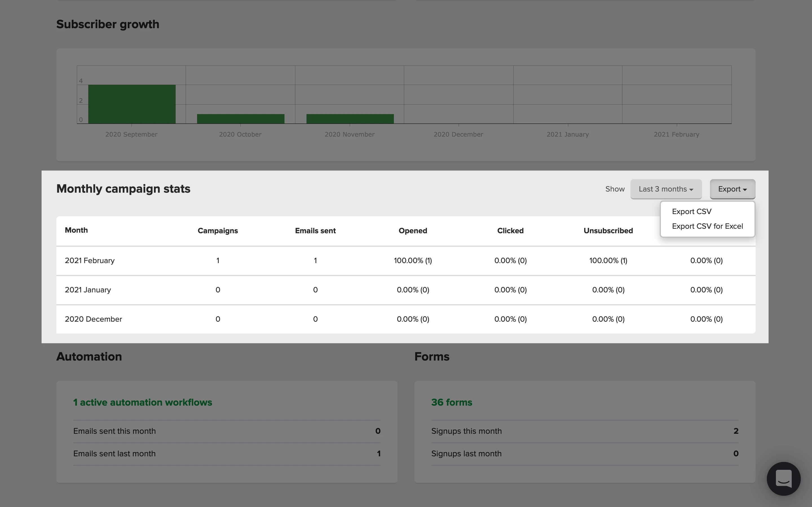Click the Opened column header

pyautogui.click(x=412, y=231)
